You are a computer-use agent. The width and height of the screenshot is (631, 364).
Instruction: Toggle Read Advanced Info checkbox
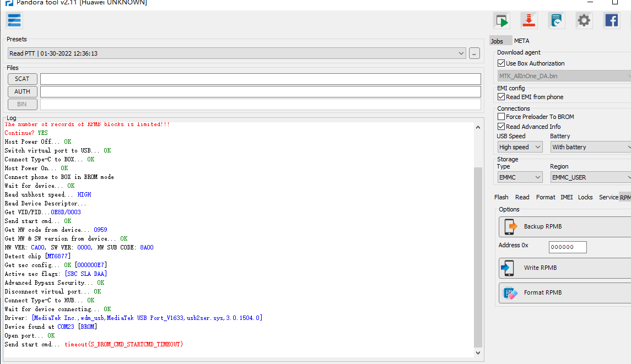[x=501, y=127]
